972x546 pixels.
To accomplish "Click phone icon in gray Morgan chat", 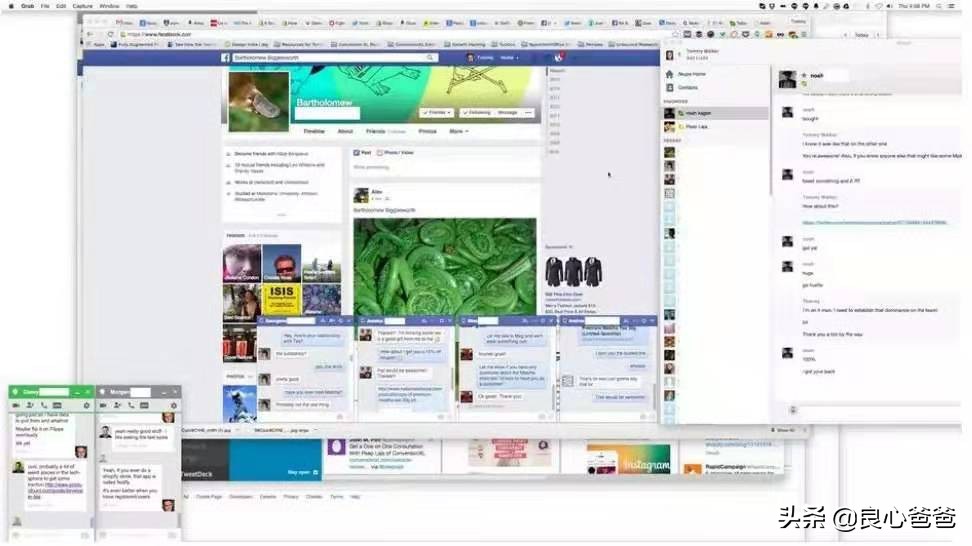I will [x=131, y=405].
